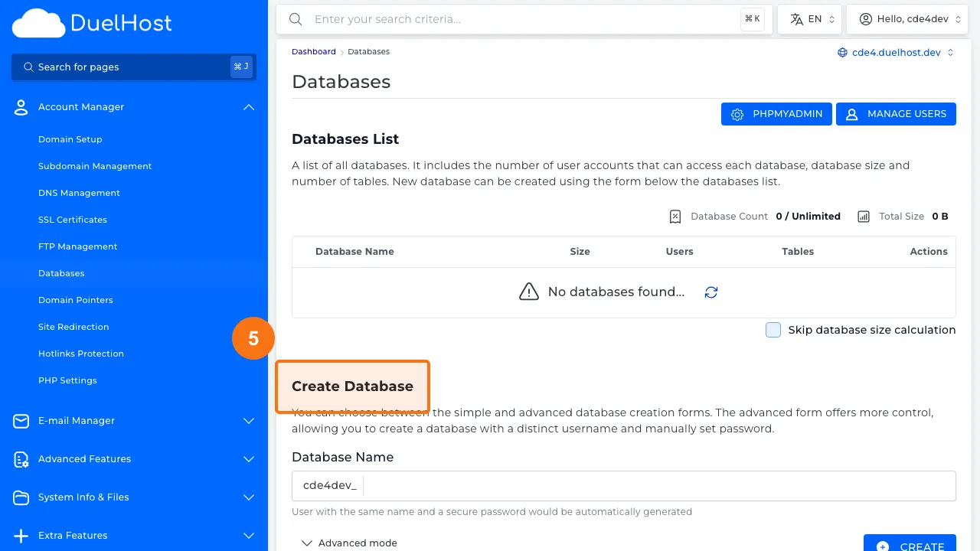Click the Dashboard breadcrumb link
Viewport: 980px width, 551px height.
point(313,51)
